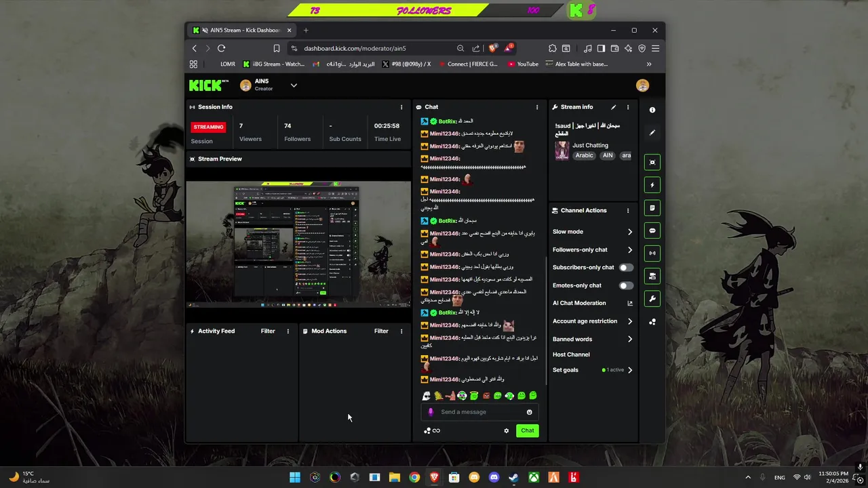The width and height of the screenshot is (868, 488).
Task: Toggle the wrench channel actions sidebar icon
Action: pos(652,299)
